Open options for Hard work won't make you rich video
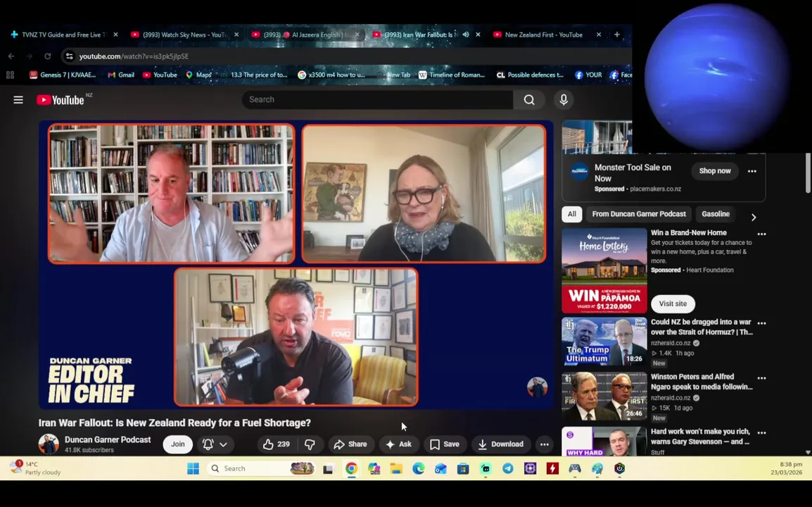Image resolution: width=812 pixels, height=507 pixels. (x=762, y=433)
